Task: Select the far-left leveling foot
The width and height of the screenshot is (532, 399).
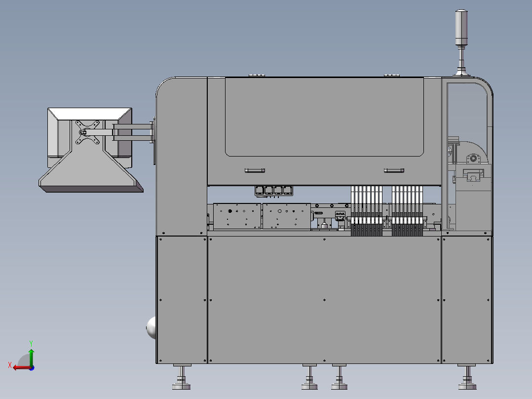Action: tap(182, 377)
